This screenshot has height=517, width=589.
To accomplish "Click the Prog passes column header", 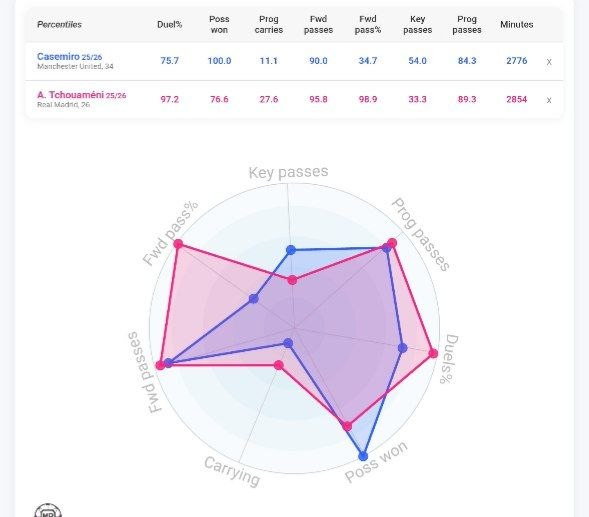I will pos(467,24).
